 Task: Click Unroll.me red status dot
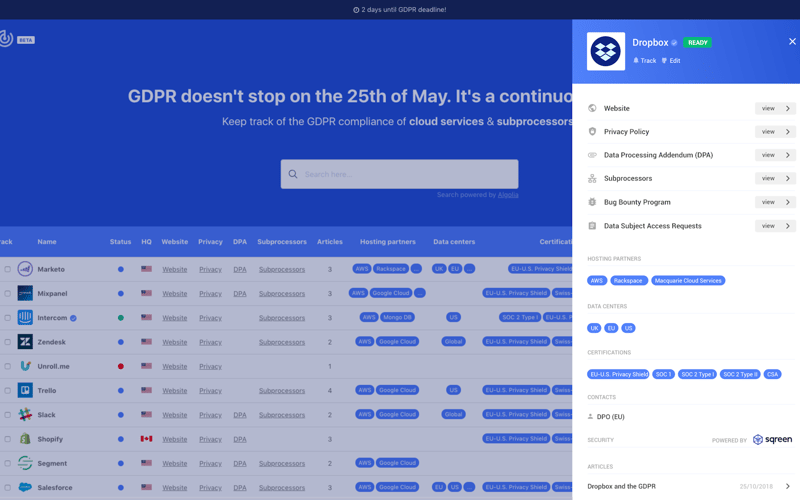coord(120,366)
